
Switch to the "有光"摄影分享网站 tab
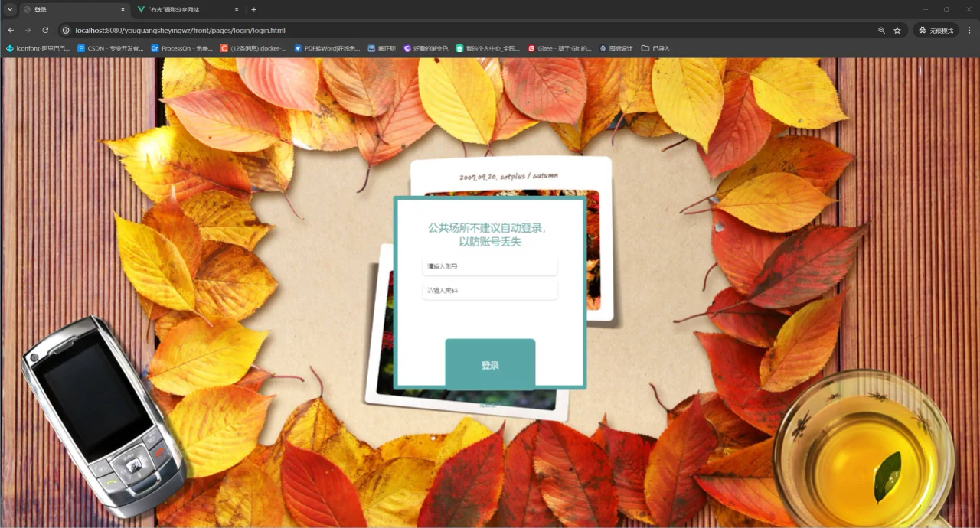[x=188, y=10]
